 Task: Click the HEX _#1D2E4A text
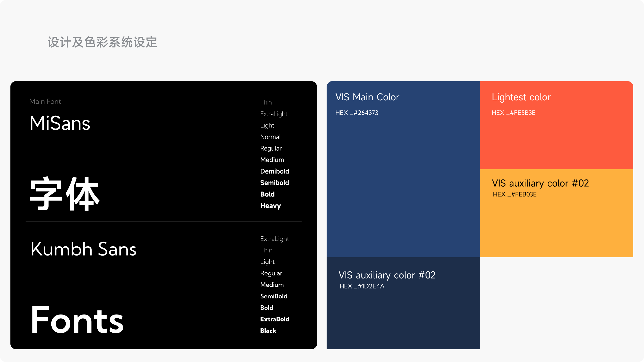pos(362,286)
